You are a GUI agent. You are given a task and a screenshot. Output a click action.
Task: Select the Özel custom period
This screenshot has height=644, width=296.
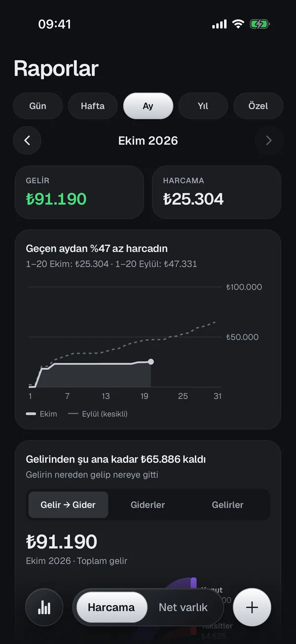(258, 106)
